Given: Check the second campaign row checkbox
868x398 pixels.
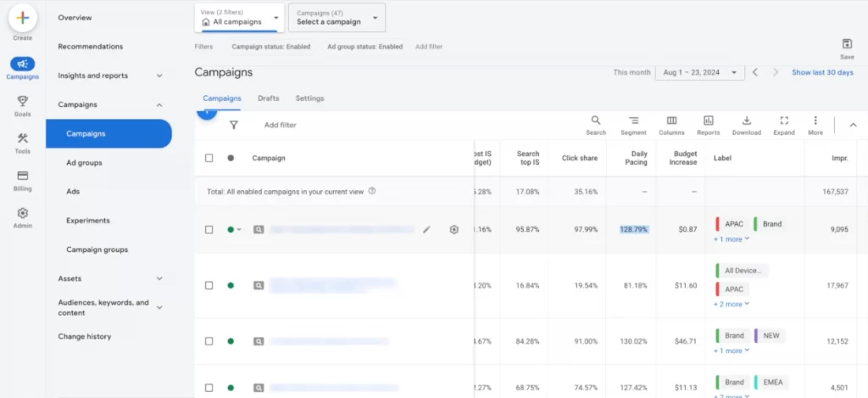Looking at the screenshot, I should (x=209, y=286).
